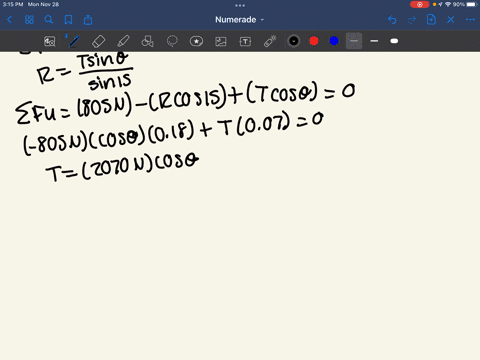Open the thumbnail grid view
The height and width of the screenshot is (360, 480).
tap(29, 20)
